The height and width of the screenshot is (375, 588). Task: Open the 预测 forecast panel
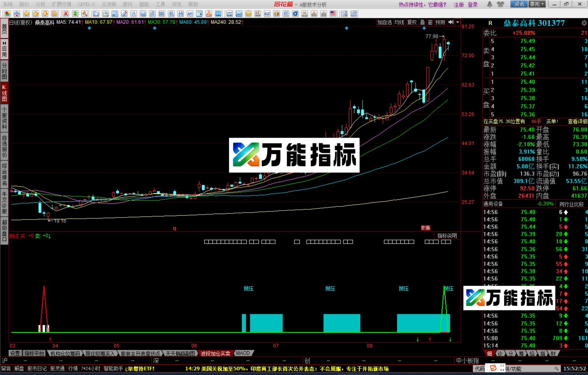click(440, 23)
